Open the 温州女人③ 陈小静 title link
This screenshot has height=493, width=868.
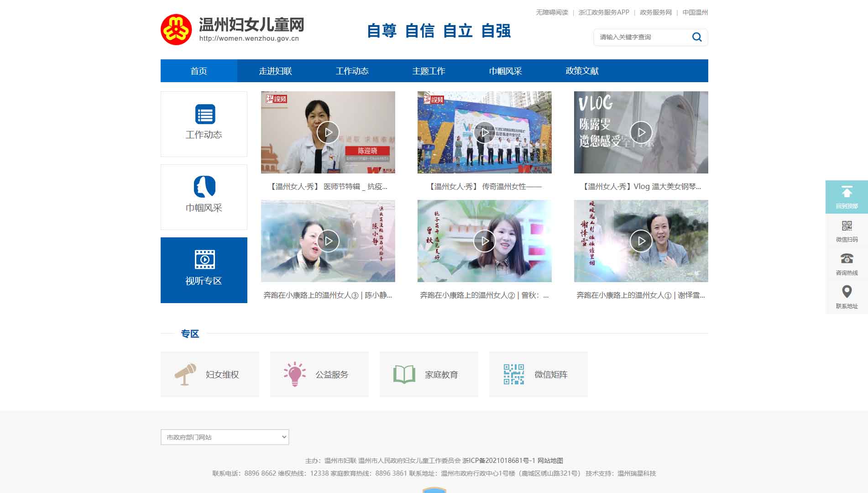(x=328, y=295)
